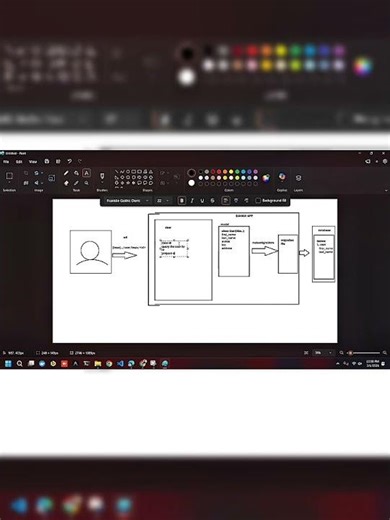
Task: Align text center in text toolbar
Action: (x=236, y=201)
